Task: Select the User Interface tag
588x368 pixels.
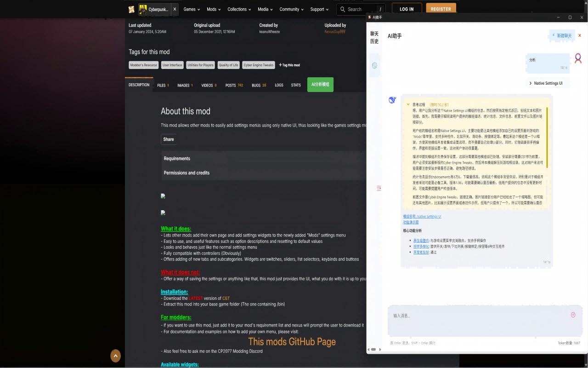Action: tap(172, 65)
